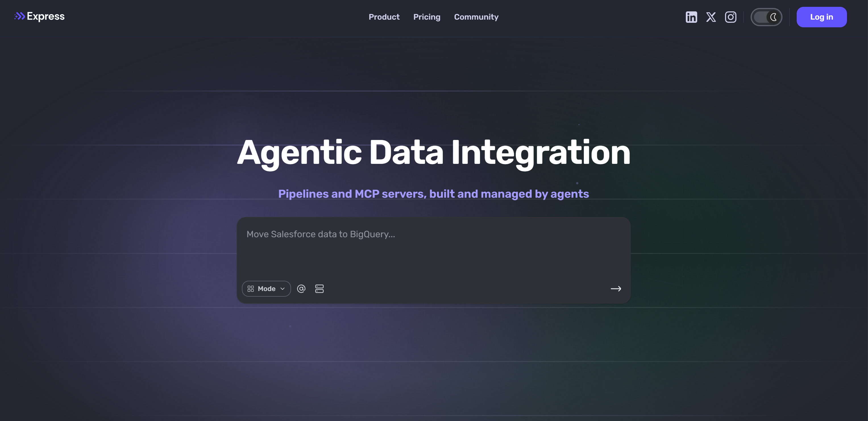Screen dimensions: 868x421
Task: Open the Community menu item
Action: click(476, 17)
